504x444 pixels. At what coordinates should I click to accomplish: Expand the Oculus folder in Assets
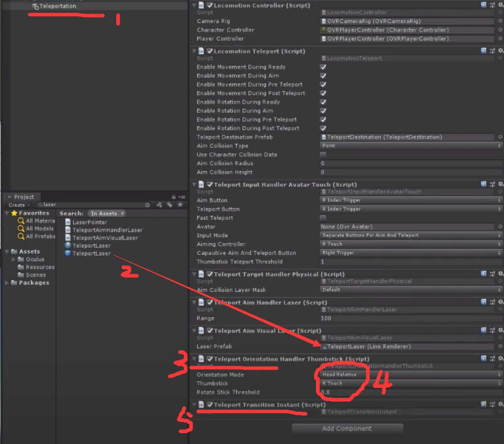pos(14,259)
